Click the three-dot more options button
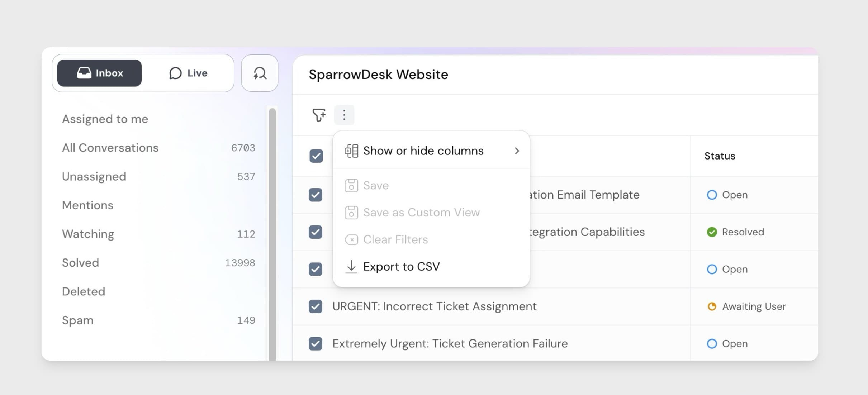 tap(344, 115)
